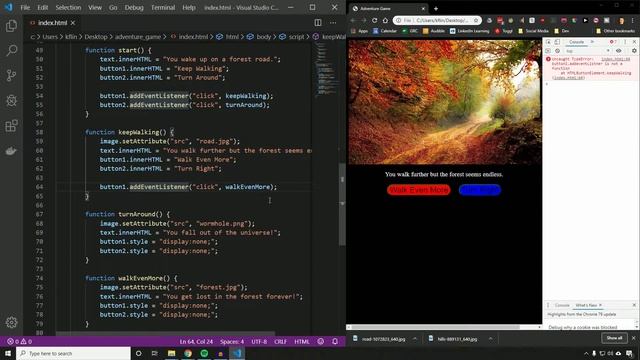Viewport: 640px width, 360px height.
Task: Click Show all downloads button
Action: tap(614, 338)
